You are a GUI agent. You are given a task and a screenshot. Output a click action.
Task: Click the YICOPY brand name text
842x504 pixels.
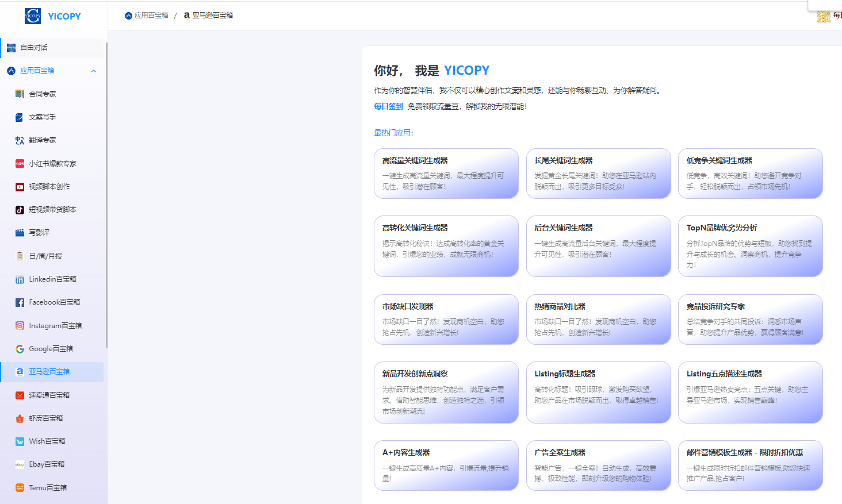[64, 16]
